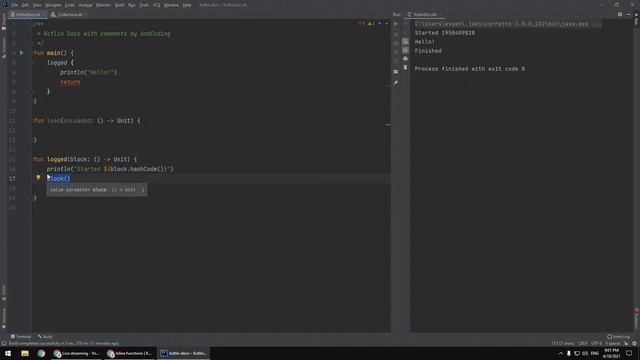The height and width of the screenshot is (360, 640).
Task: Open the VCS menu
Action: click(x=156, y=5)
